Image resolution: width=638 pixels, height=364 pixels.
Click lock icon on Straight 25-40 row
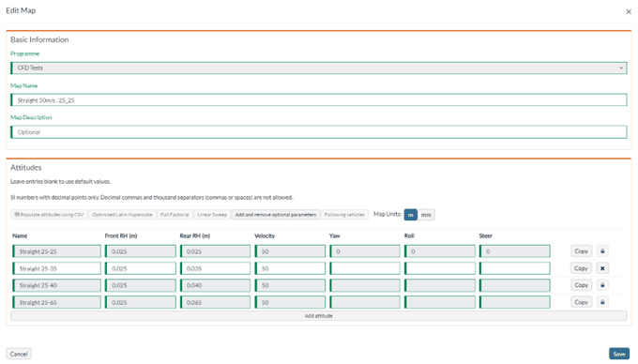(602, 285)
